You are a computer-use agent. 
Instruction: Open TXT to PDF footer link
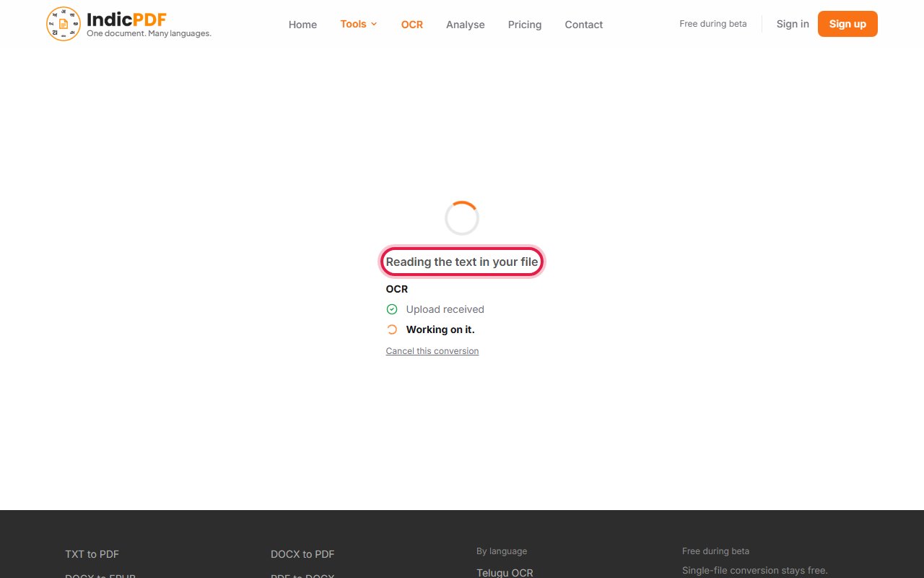pos(92,554)
